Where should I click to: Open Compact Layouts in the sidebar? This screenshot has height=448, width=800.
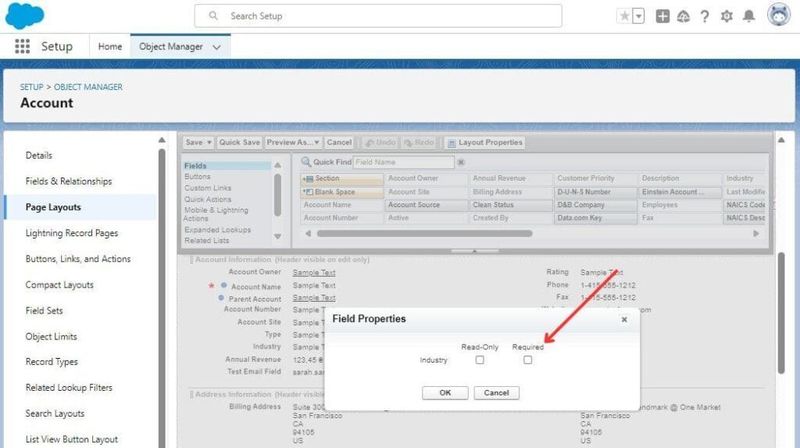[x=59, y=285]
